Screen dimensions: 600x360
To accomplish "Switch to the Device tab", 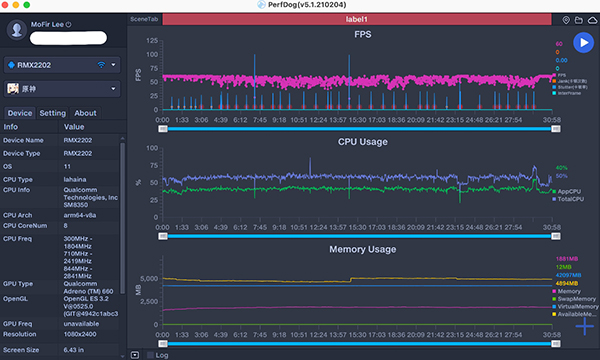I will pyautogui.click(x=20, y=113).
